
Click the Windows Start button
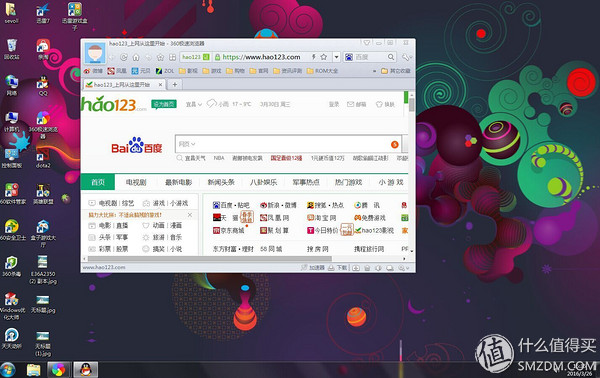7,370
